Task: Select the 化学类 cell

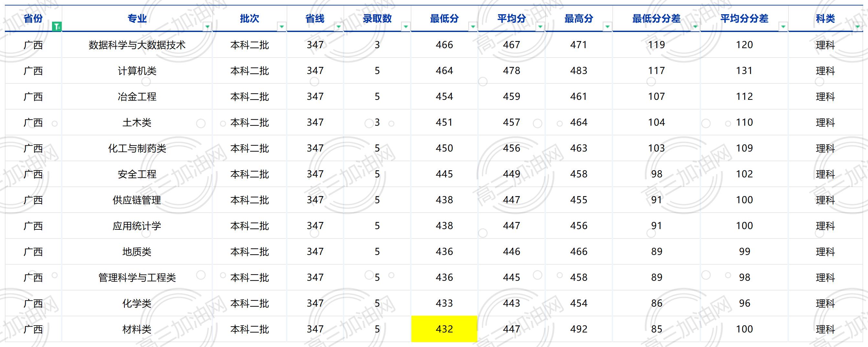Action: click(137, 303)
